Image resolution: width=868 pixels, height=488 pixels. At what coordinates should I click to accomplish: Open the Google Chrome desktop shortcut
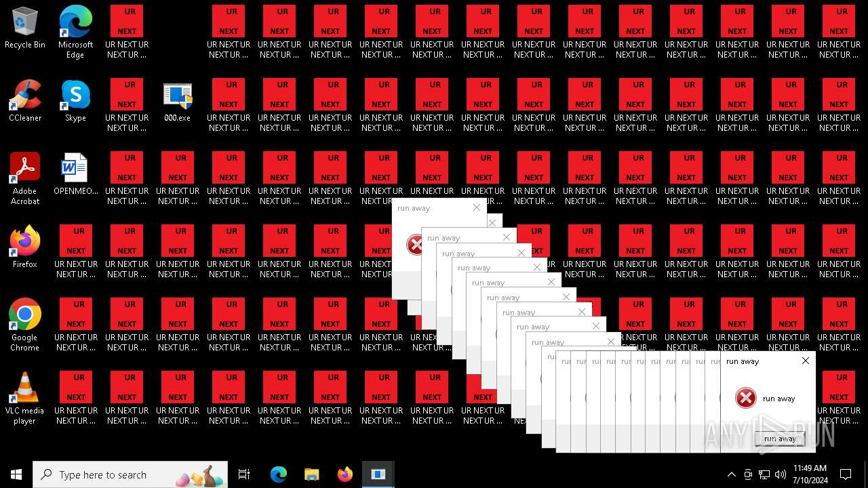pos(25,325)
